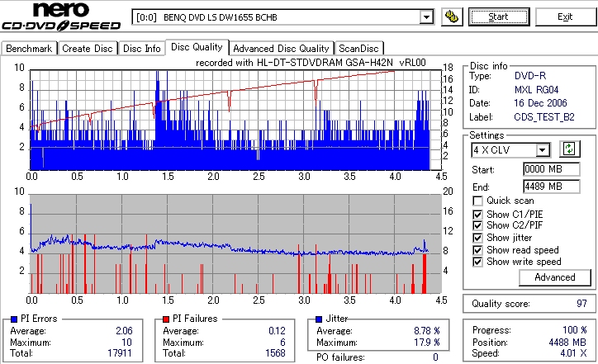
Task: Click the Nero CD-DVD Speed logo
Action: click(61, 16)
